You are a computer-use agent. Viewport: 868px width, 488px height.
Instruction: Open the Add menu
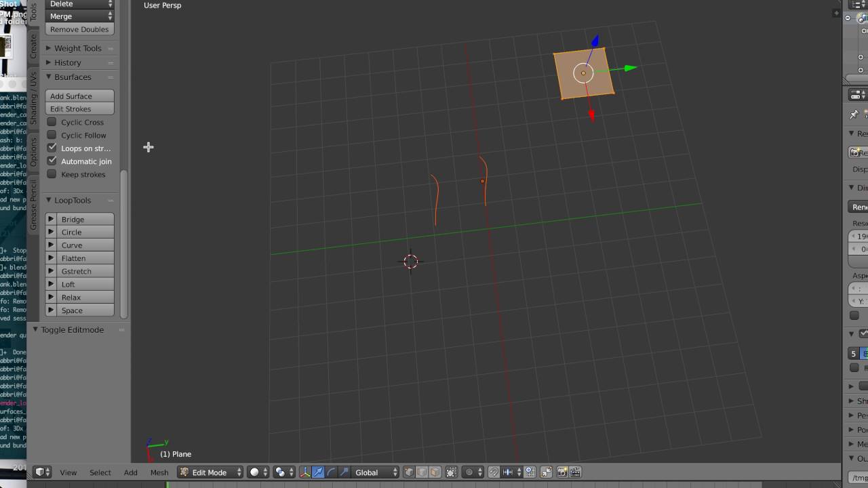(x=131, y=472)
